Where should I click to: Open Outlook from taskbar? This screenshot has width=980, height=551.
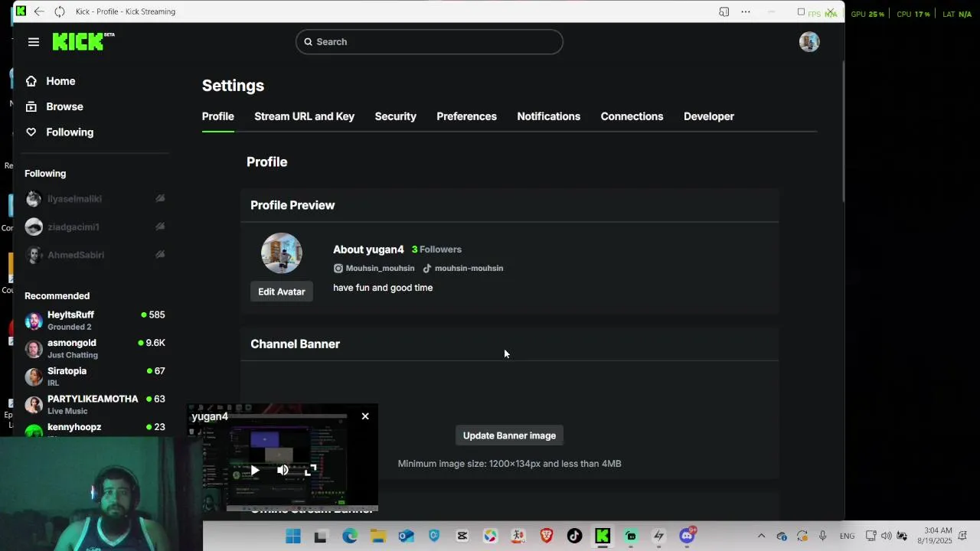(x=406, y=536)
